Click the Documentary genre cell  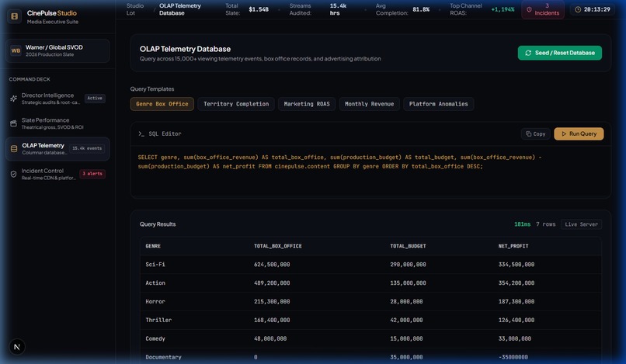point(163,357)
